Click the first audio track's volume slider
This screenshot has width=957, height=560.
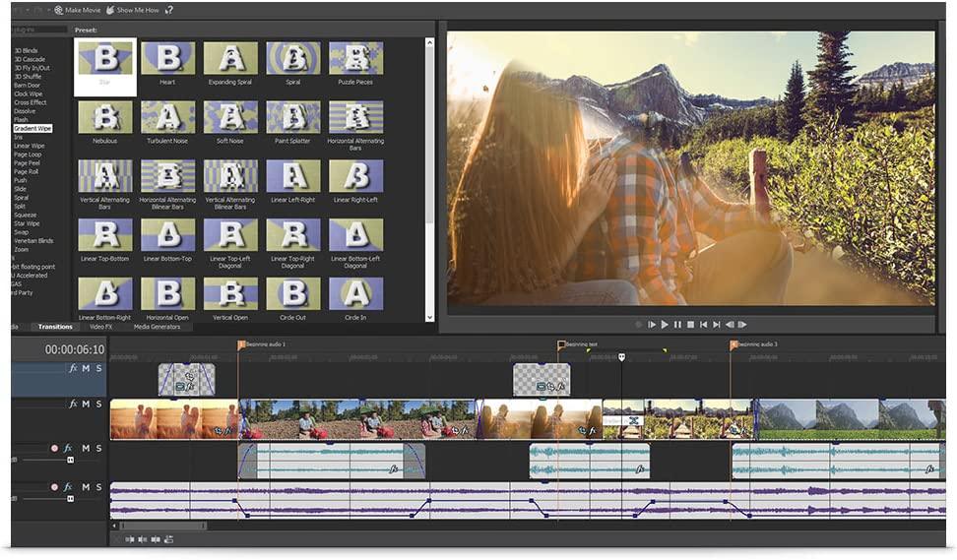pyautogui.click(x=70, y=460)
